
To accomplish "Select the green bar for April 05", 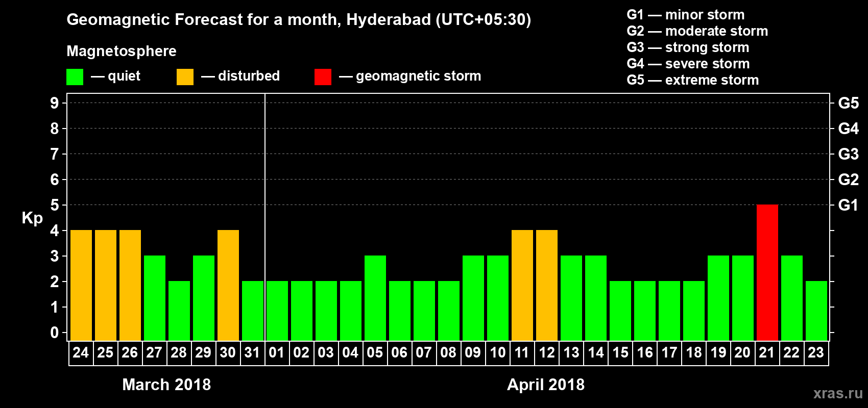I will point(375,298).
